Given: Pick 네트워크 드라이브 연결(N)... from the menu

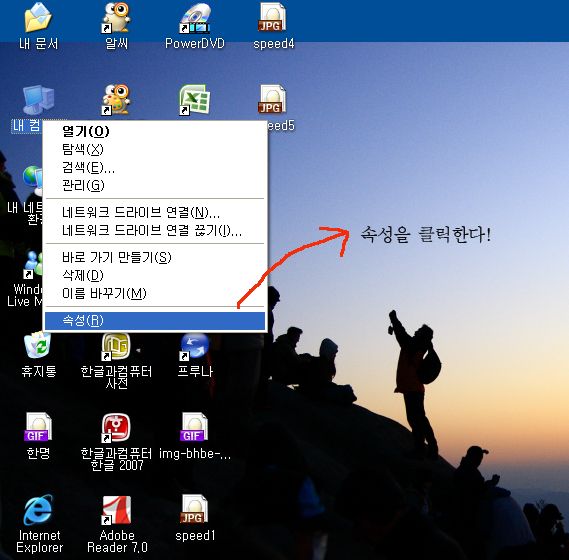Looking at the screenshot, I should tap(155, 212).
